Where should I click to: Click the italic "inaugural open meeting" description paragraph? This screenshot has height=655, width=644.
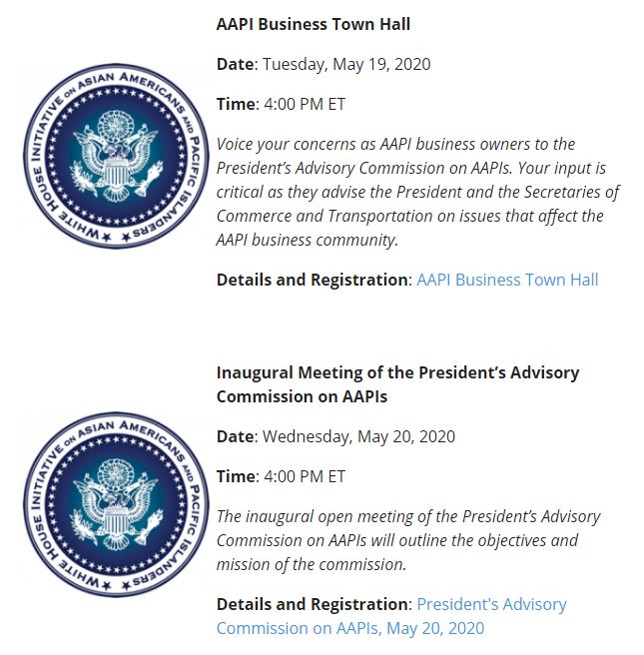pyautogui.click(x=408, y=540)
